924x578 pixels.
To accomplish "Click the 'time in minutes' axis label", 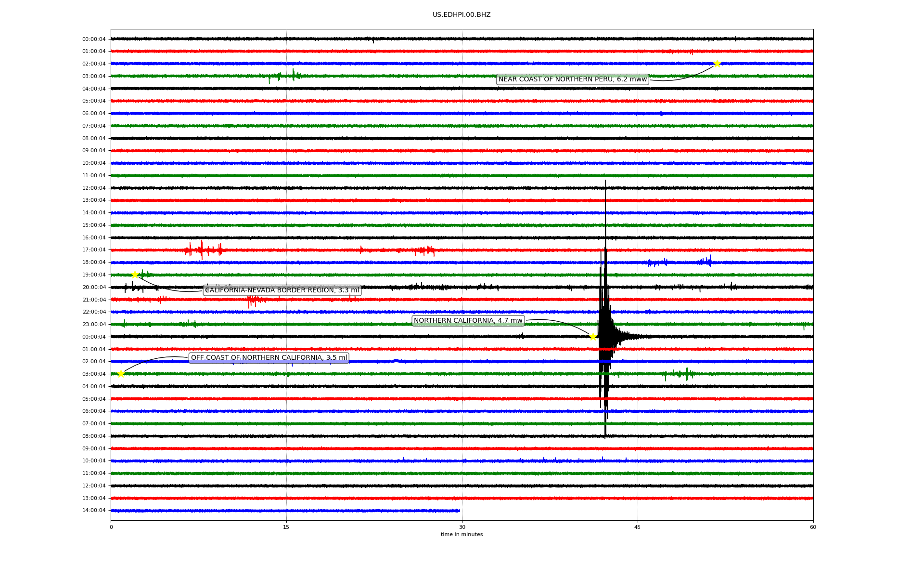I will (462, 535).
